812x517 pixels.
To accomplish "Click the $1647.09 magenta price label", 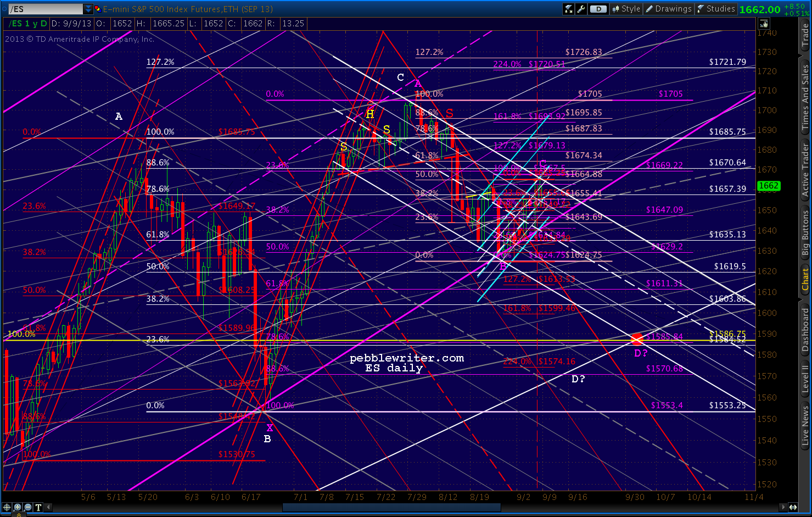I will tap(664, 210).
